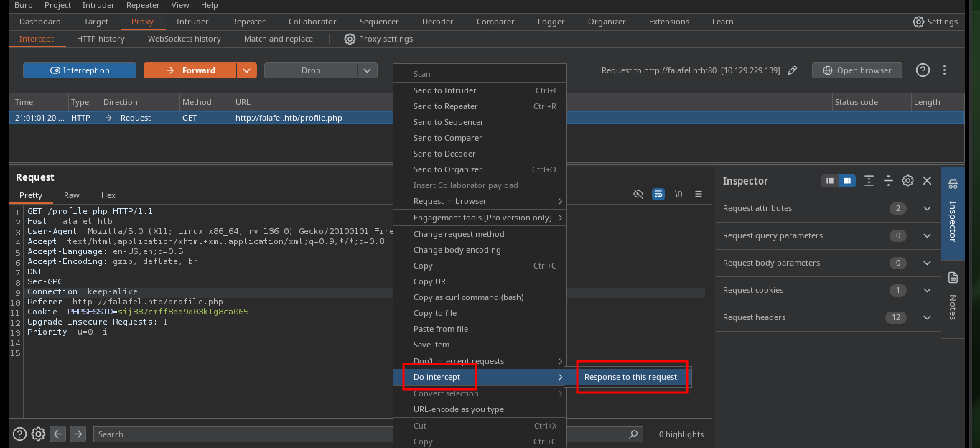
Task: Go to the next search match arrow
Action: (x=78, y=434)
